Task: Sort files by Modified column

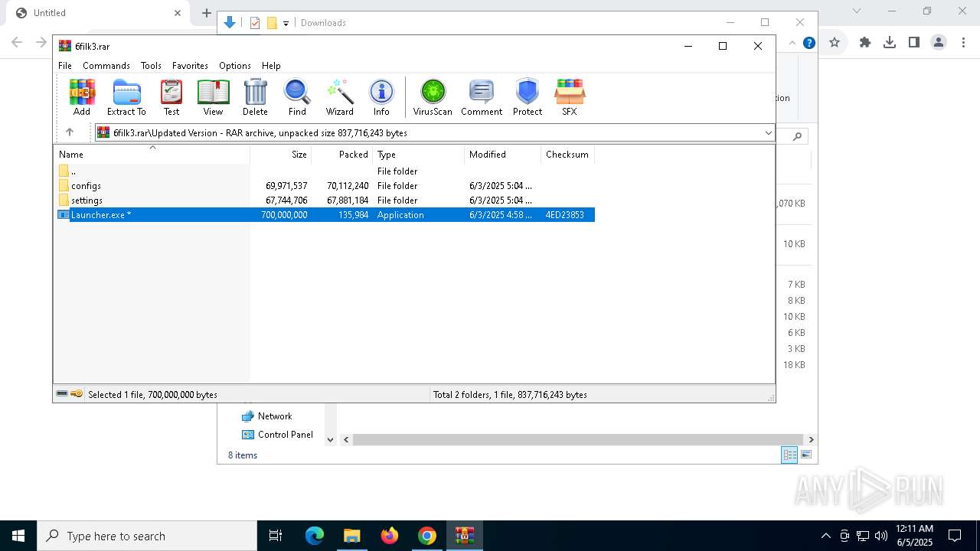Action: [x=503, y=155]
